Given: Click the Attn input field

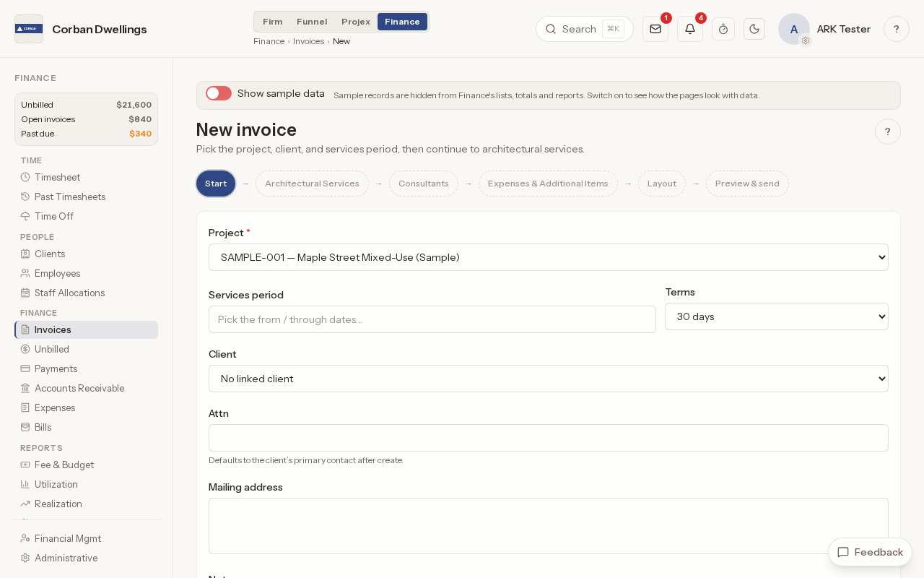Looking at the screenshot, I should [549, 438].
